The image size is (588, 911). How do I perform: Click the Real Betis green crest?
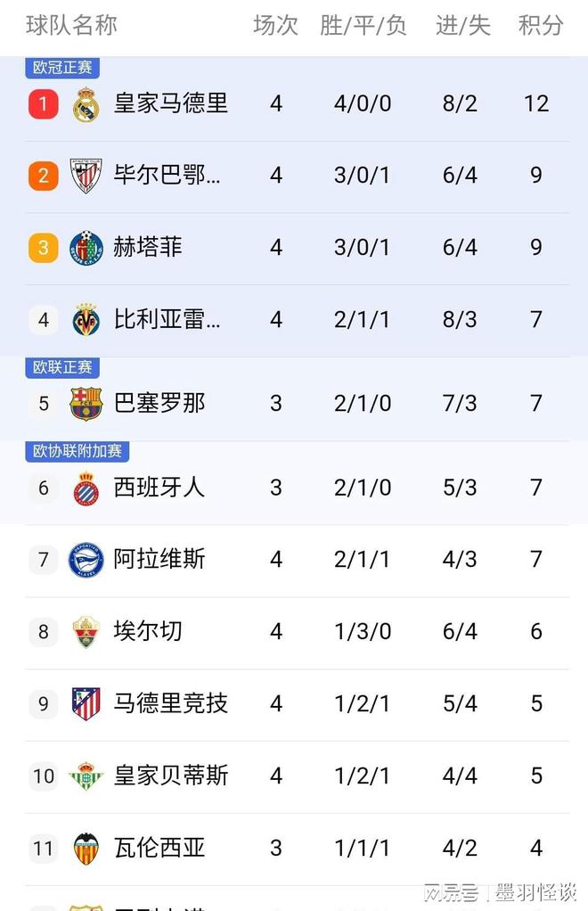[86, 776]
